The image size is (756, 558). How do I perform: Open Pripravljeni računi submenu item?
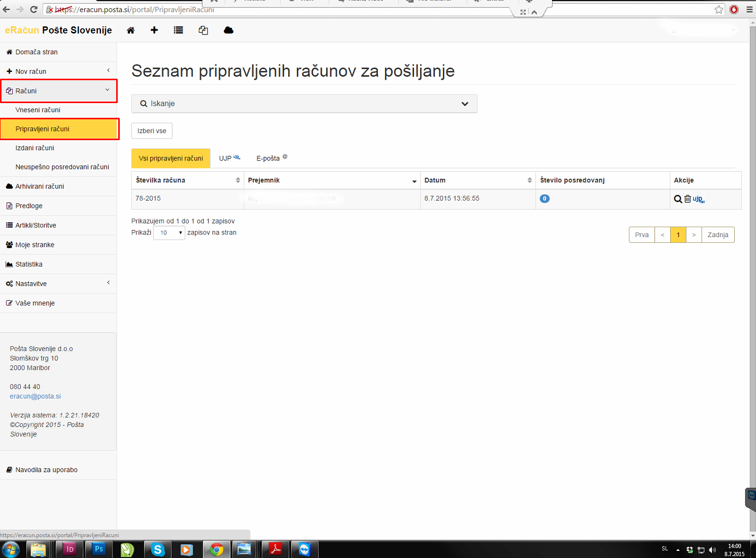[59, 129]
